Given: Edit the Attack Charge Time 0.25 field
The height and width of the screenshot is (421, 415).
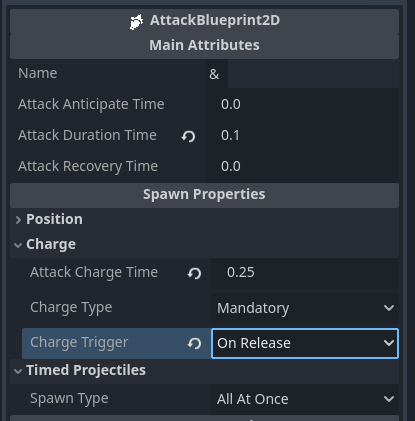Looking at the screenshot, I should [305, 272].
